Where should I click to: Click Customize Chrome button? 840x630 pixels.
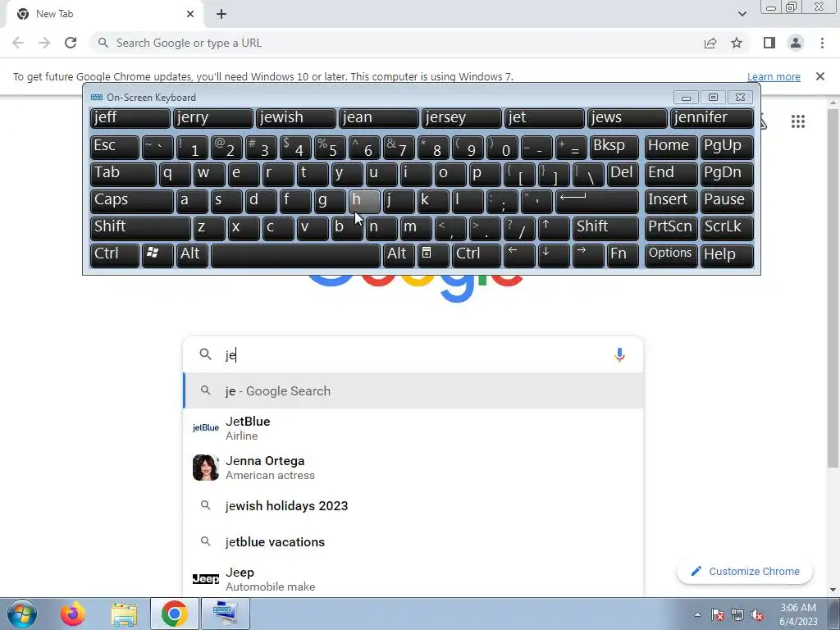(745, 571)
